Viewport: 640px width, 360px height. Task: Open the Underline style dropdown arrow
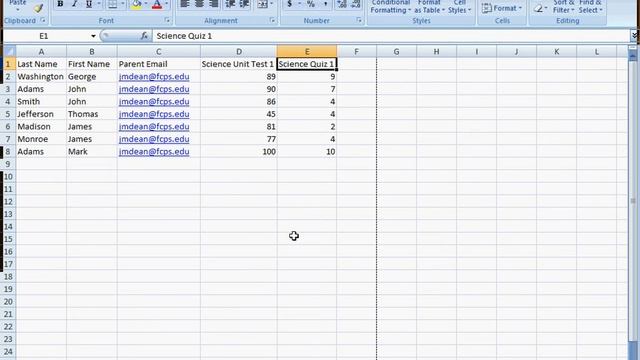click(x=99, y=4)
